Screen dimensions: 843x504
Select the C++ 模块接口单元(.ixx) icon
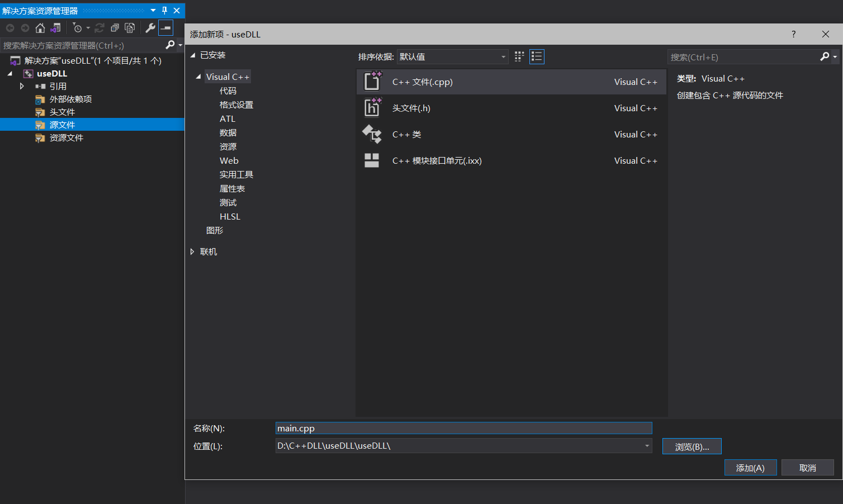372,160
